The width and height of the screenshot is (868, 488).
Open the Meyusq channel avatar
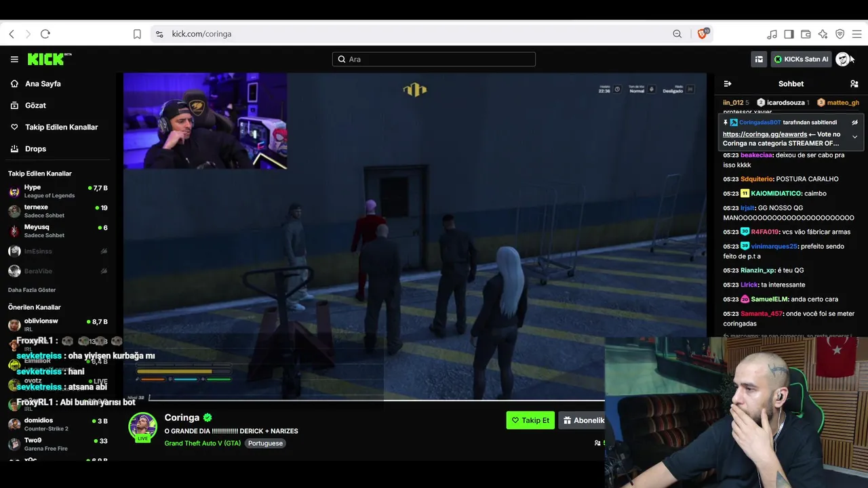(14, 231)
